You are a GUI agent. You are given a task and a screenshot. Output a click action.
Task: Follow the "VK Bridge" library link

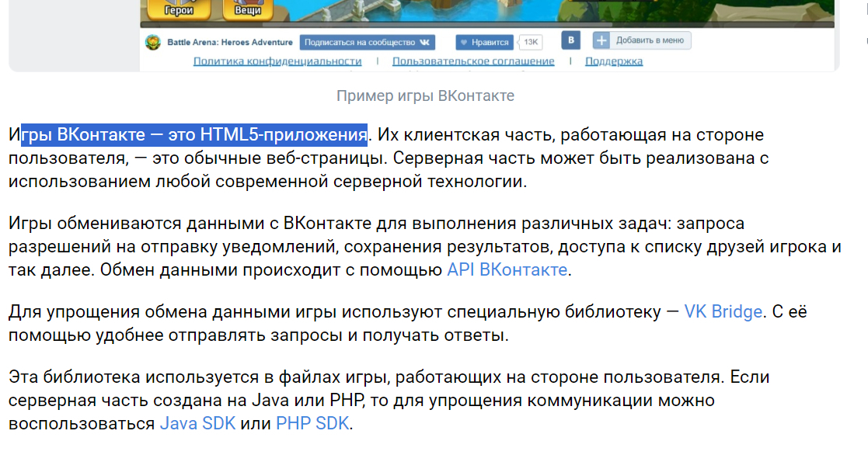pos(723,312)
